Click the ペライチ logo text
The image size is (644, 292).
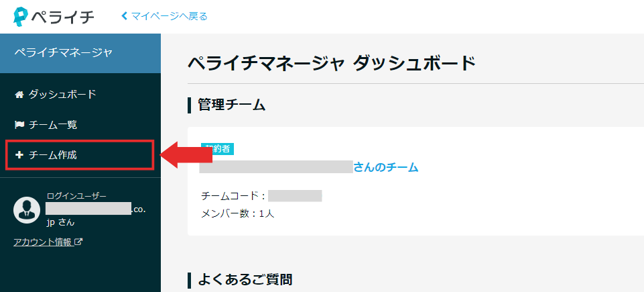pyautogui.click(x=63, y=17)
